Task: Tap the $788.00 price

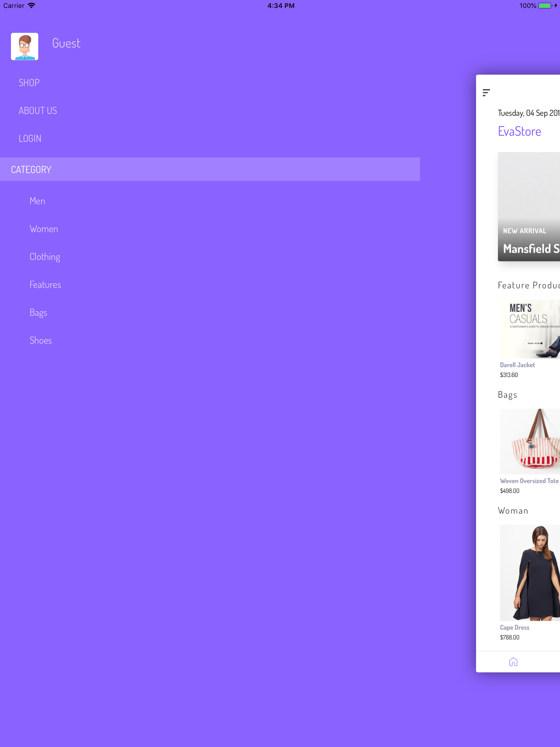Action: coord(509,637)
